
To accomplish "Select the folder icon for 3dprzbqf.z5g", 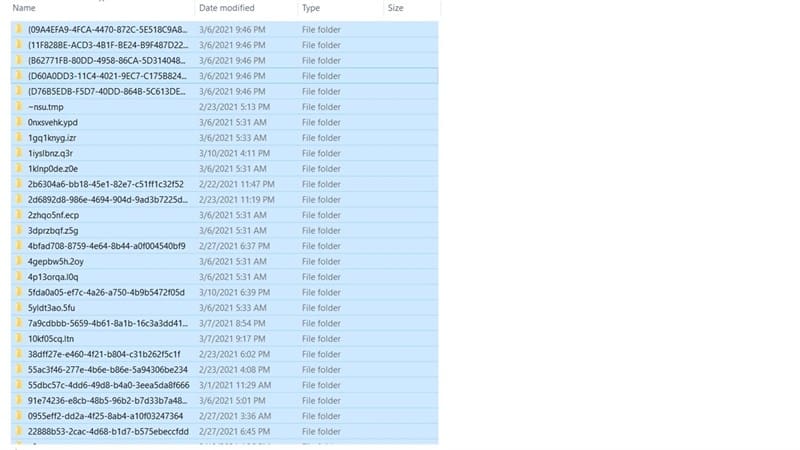I will click(19, 230).
